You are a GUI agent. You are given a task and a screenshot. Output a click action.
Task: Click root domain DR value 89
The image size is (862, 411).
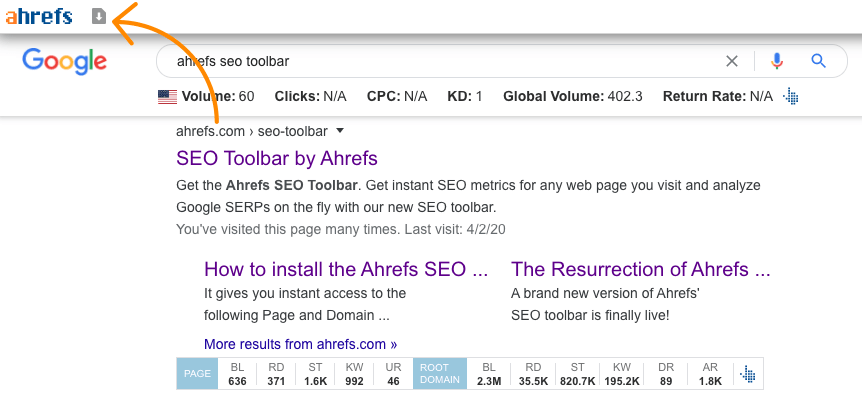pyautogui.click(x=666, y=381)
